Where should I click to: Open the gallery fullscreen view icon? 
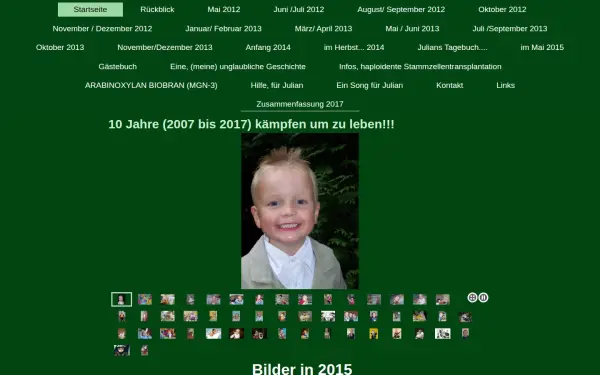[472, 297]
